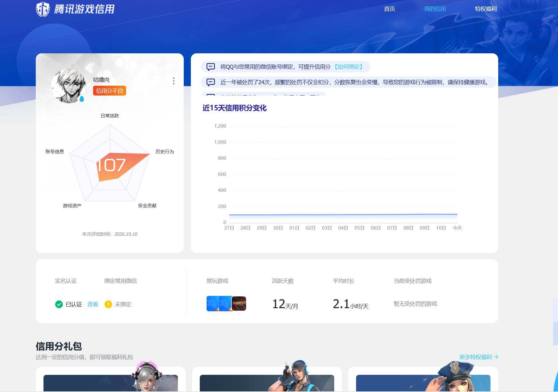The height and width of the screenshot is (392, 558).
Task: Click the 信用分不良 orange badge
Action: click(109, 91)
